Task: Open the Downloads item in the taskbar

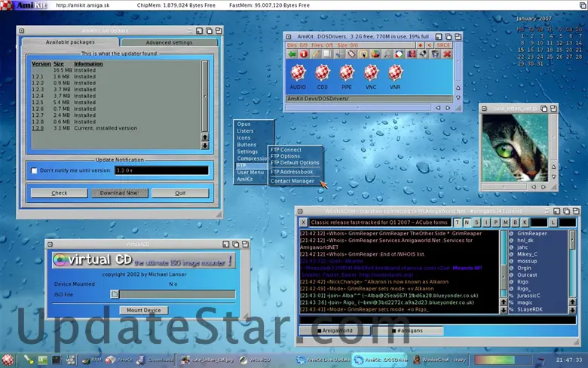Action: [x=155, y=360]
